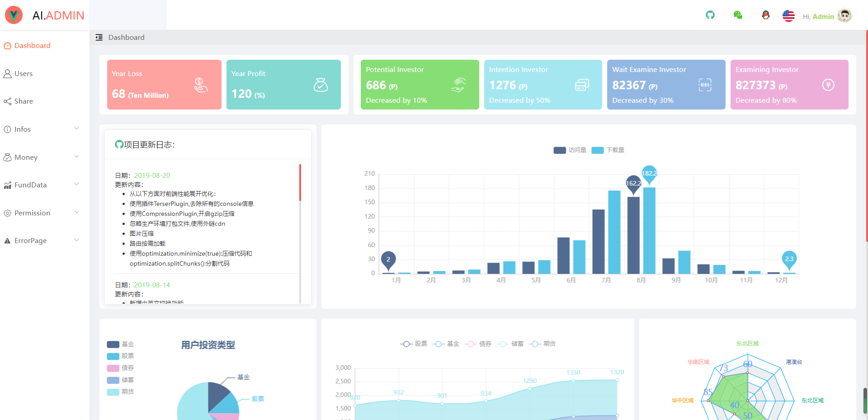Expand the ErrorPage submenu arrow
This screenshot has height=420, width=868.
76,240
